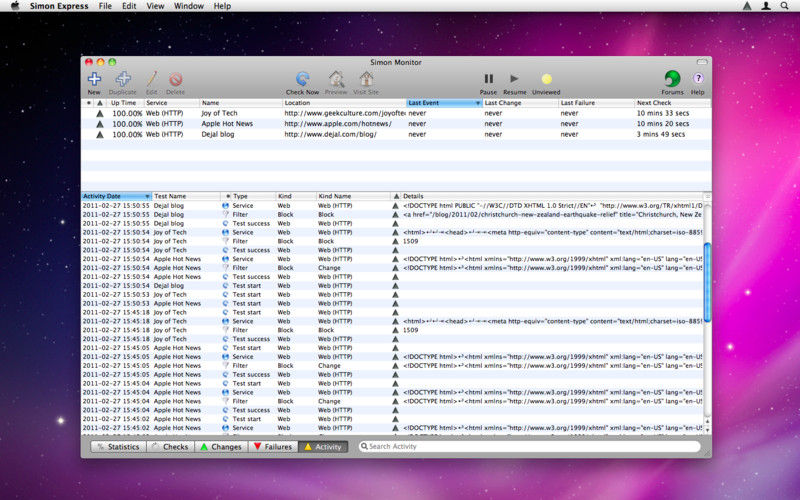Click the resize grip in the window corner
Image resolution: width=800 pixels, height=500 pixels.
(x=708, y=454)
